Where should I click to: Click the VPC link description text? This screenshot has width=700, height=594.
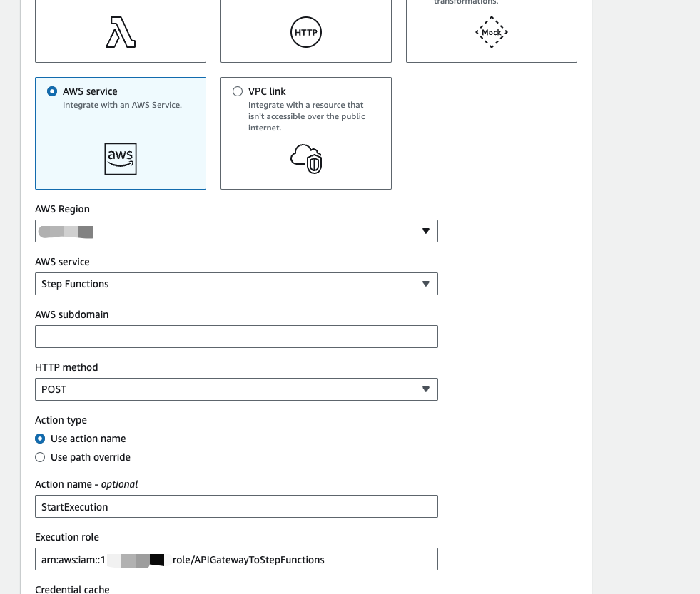(x=307, y=116)
